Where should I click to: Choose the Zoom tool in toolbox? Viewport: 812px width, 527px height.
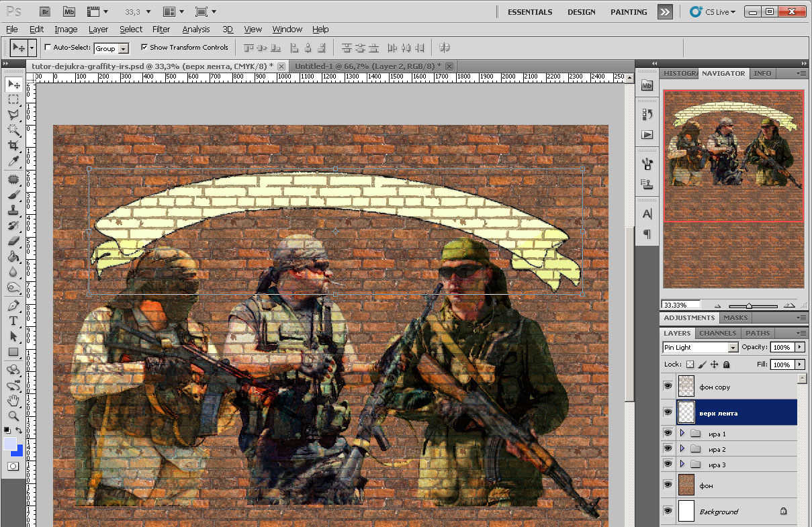click(13, 416)
